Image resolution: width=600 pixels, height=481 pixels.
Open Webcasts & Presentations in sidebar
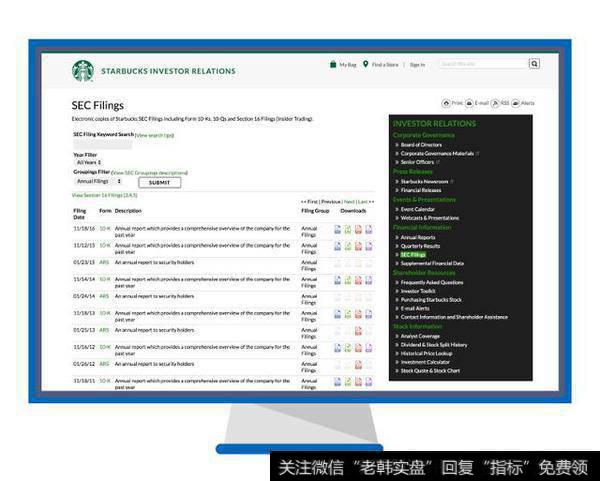click(429, 218)
